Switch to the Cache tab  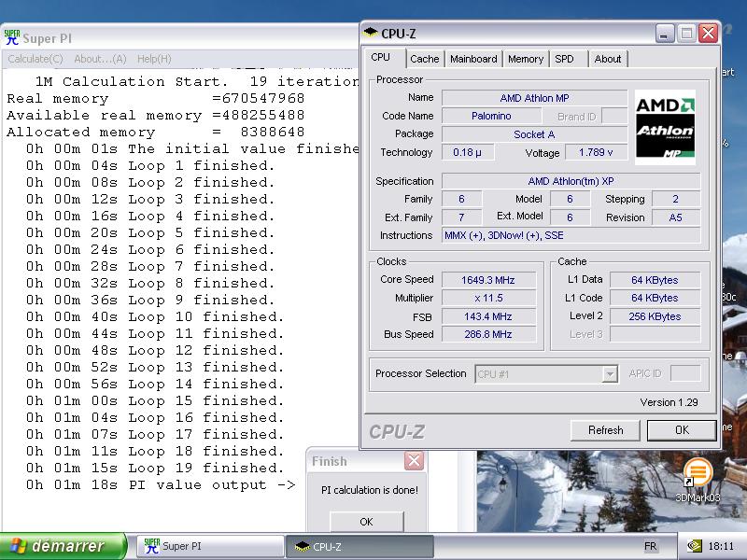425,59
